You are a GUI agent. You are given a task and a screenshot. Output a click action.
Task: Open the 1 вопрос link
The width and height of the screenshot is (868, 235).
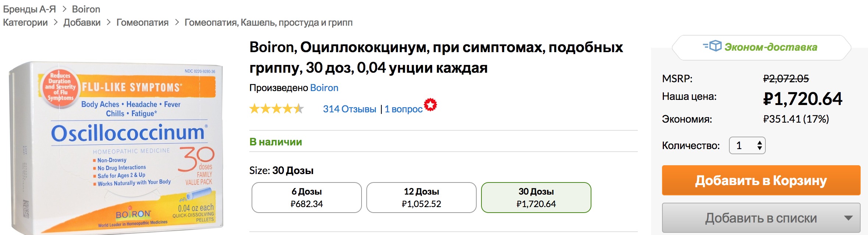coord(403,109)
